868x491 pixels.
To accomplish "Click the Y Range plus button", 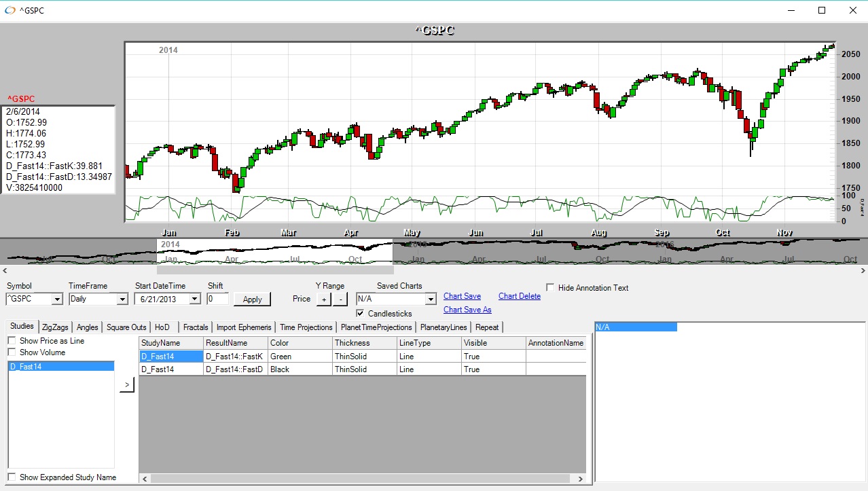I will click(324, 299).
